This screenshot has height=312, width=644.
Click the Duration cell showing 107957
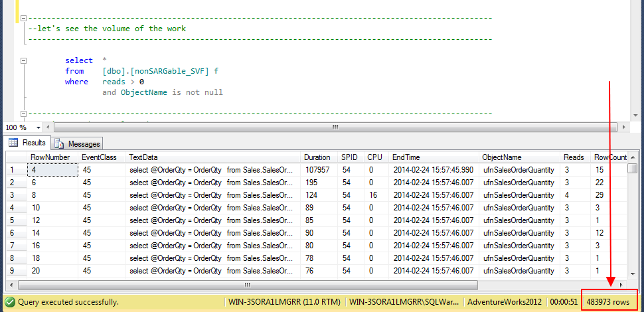(x=317, y=170)
